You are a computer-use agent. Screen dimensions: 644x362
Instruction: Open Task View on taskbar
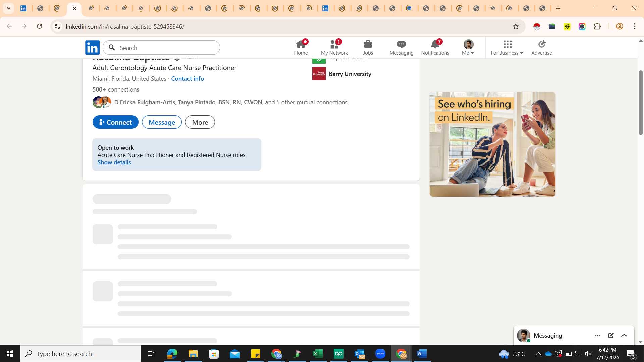[151, 354]
